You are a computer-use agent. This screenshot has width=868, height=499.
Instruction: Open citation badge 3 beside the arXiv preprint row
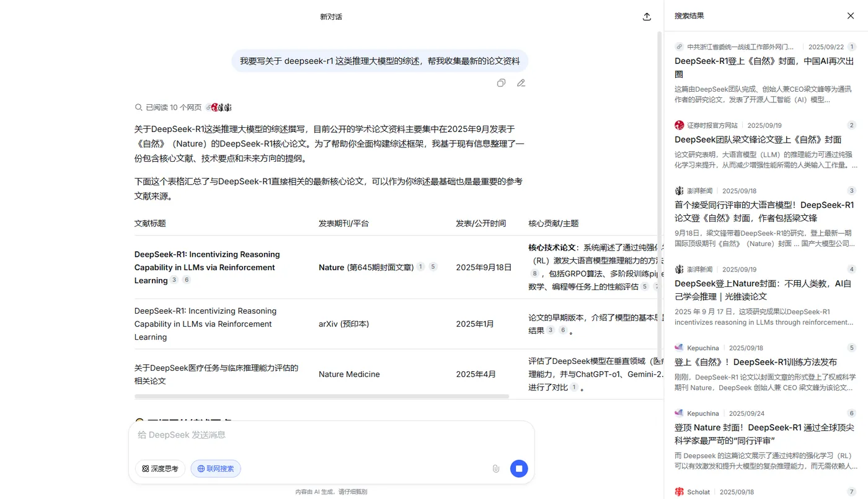tap(550, 330)
